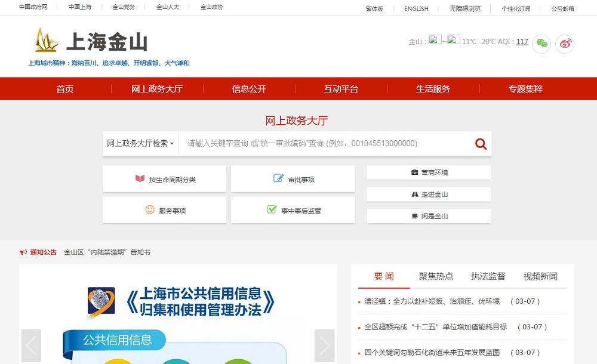Switch to 执法监督 news tab
Viewport: 597px width, 364px height.
pyautogui.click(x=488, y=276)
